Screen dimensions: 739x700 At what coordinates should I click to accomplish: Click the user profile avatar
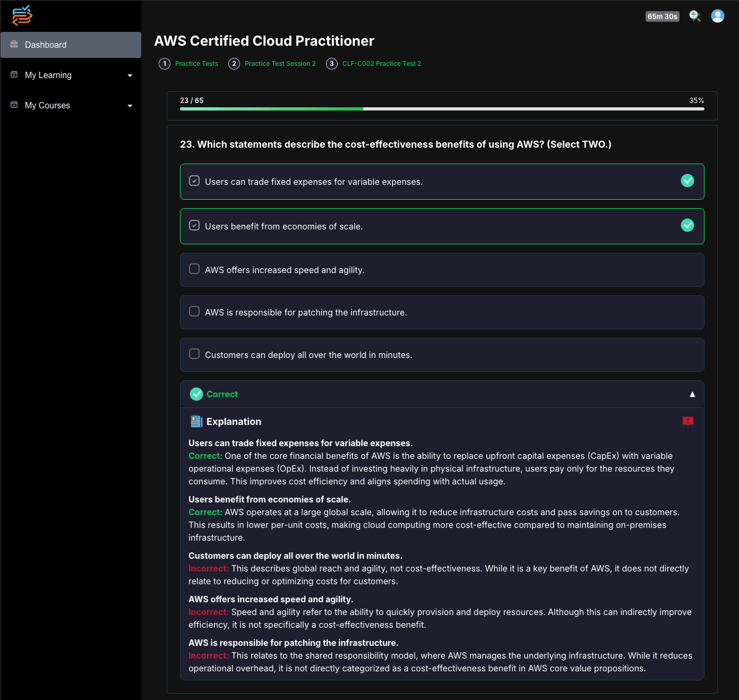(x=718, y=16)
